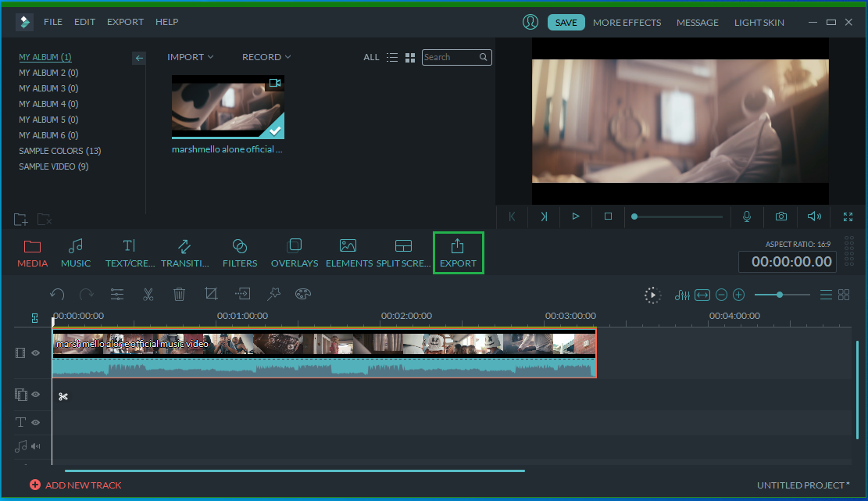Open the EDIT menu
Image resolution: width=868 pixels, height=501 pixels.
coord(84,22)
